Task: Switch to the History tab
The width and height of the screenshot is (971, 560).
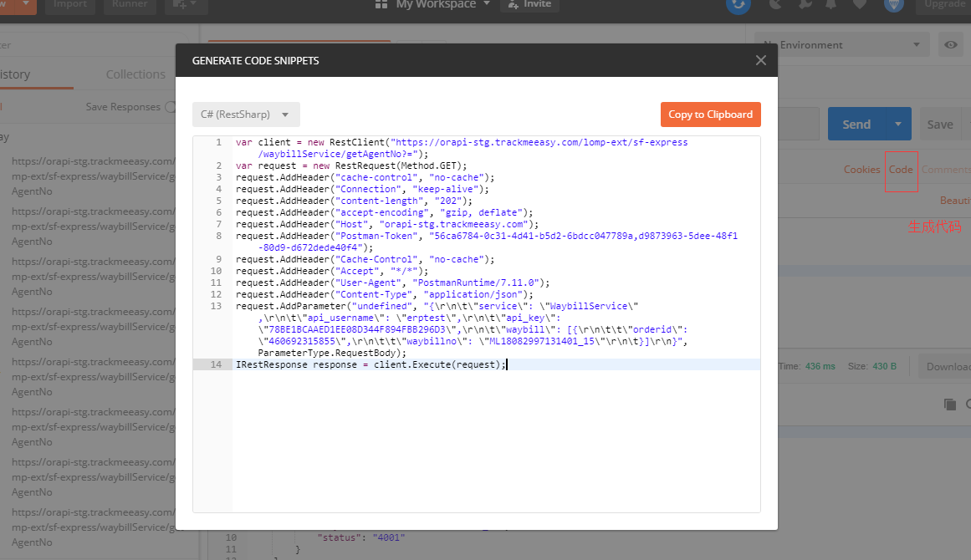Action: click(16, 74)
